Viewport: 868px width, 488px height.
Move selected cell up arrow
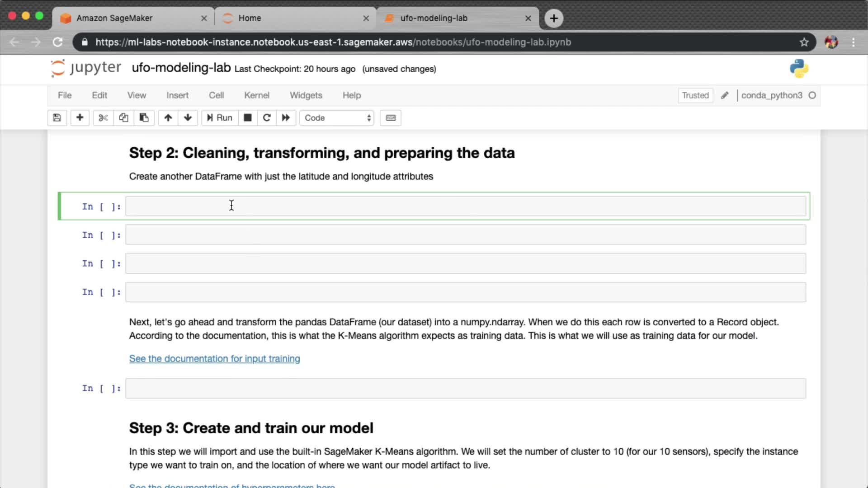(x=168, y=118)
